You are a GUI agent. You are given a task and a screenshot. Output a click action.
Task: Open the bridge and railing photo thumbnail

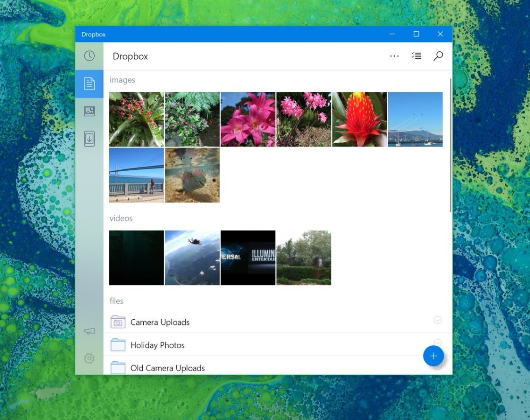point(137,175)
